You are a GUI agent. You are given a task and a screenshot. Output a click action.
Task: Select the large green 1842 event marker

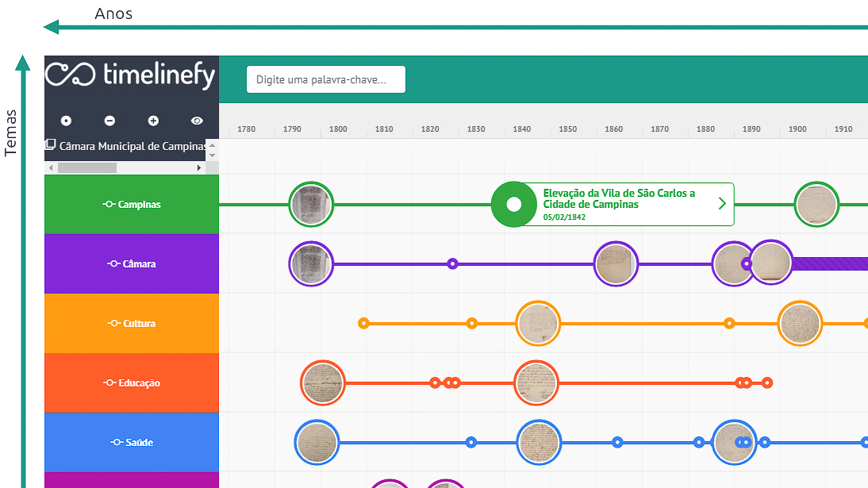point(513,205)
